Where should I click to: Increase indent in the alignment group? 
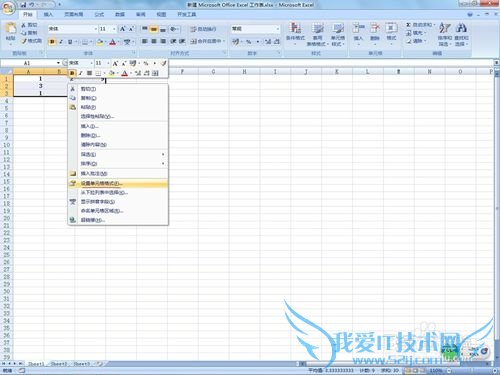182,41
